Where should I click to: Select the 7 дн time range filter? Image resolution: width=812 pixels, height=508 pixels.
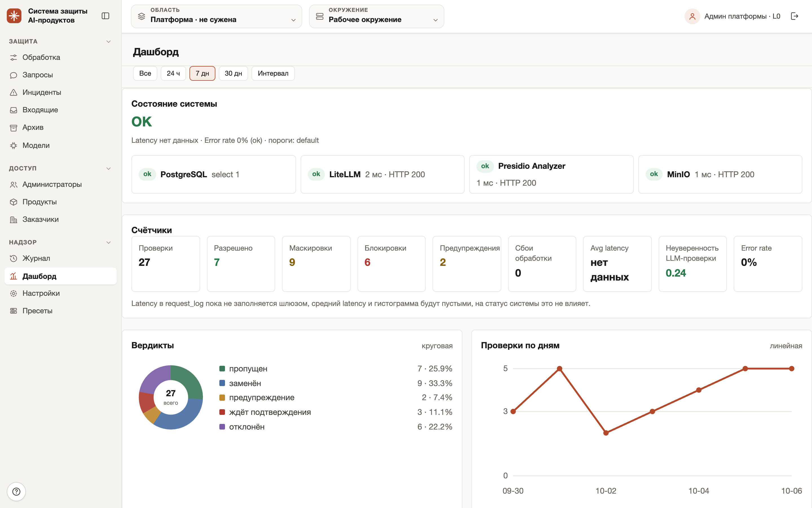pyautogui.click(x=202, y=73)
